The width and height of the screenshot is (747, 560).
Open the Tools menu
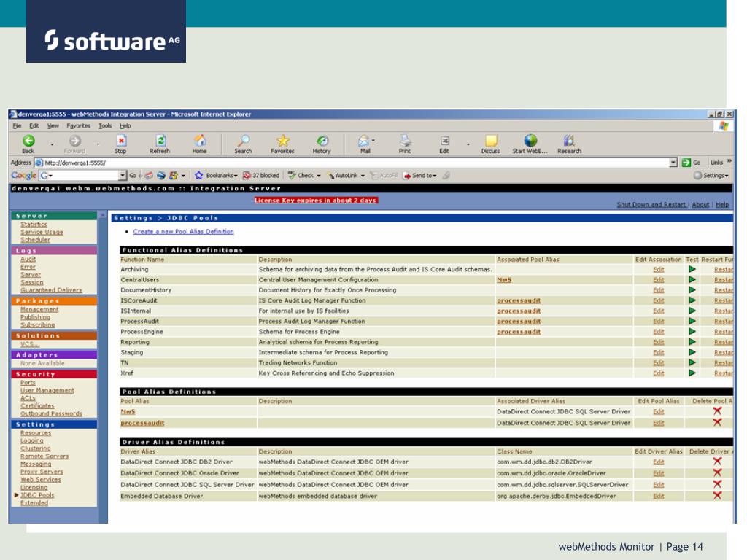click(x=105, y=125)
